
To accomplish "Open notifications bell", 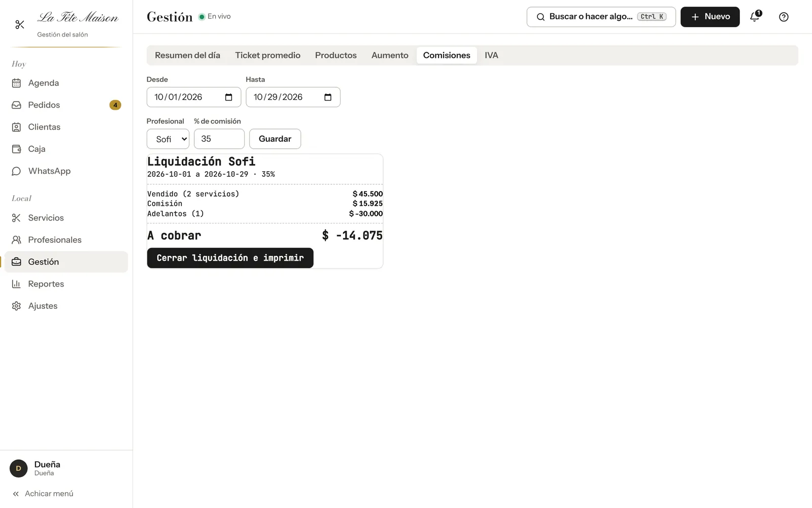I will [755, 17].
